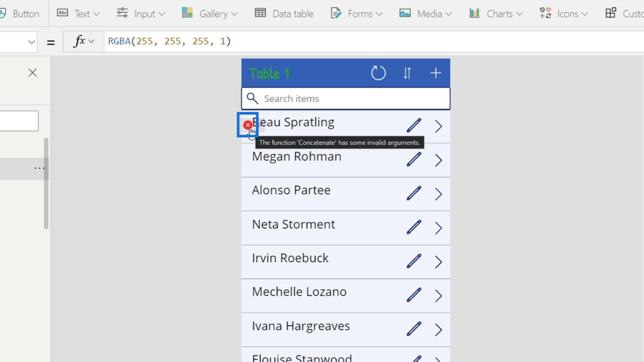Open the Custom components menu
This screenshot has height=362, width=644.
tap(624, 14)
